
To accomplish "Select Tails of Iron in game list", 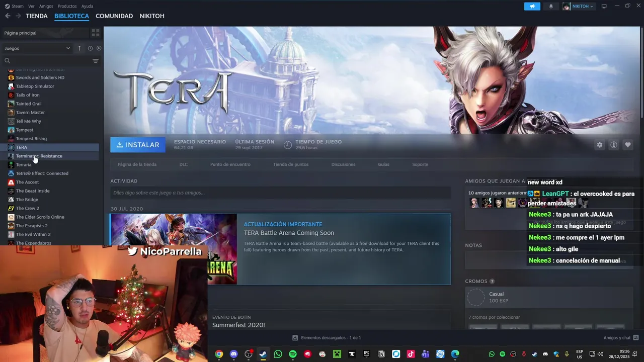I will [50, 95].
